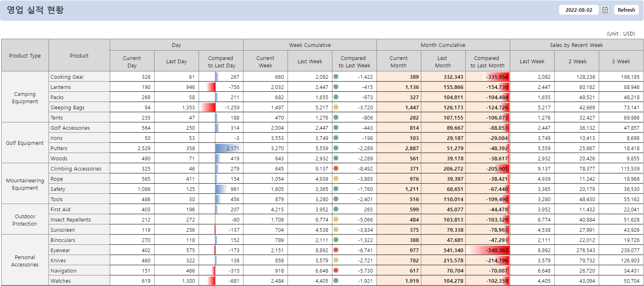
Task: Click the yellow status dot for Insect Repellents
Action: [336, 219]
